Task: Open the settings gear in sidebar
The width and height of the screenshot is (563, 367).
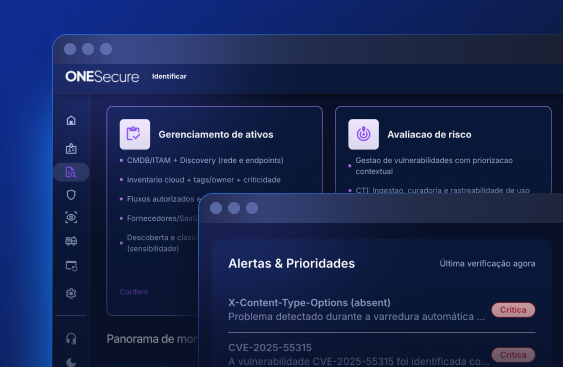Action: coord(71,293)
